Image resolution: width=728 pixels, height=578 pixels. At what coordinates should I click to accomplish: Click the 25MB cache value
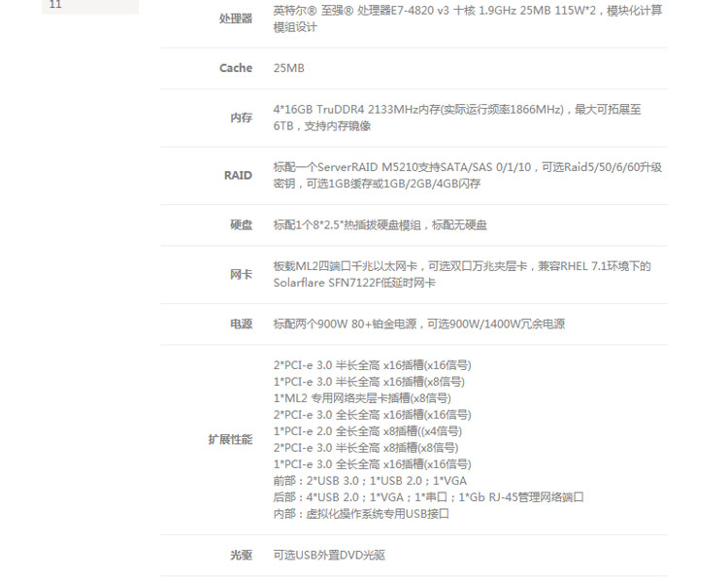tap(289, 68)
